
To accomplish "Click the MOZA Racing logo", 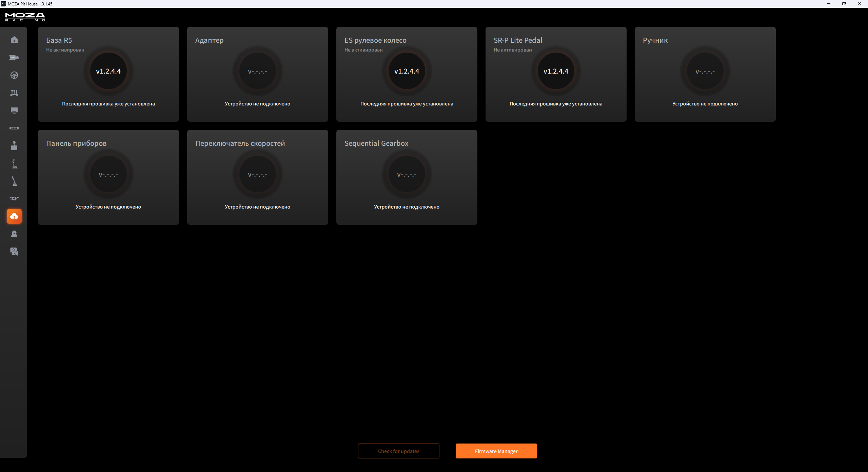I will pyautogui.click(x=25, y=17).
